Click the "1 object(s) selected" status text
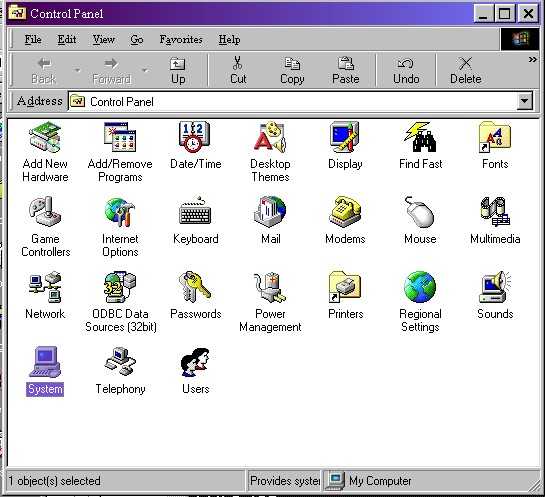Viewport: 545px width, 497px height. pos(55,481)
